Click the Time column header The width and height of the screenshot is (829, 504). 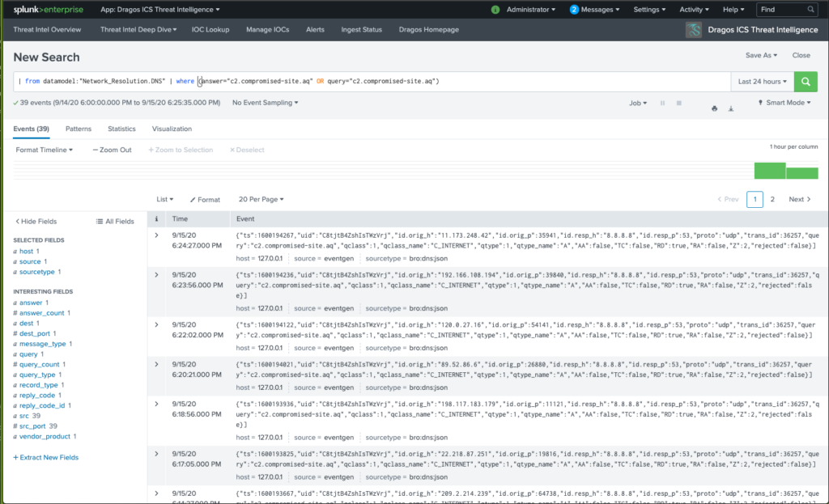point(180,218)
